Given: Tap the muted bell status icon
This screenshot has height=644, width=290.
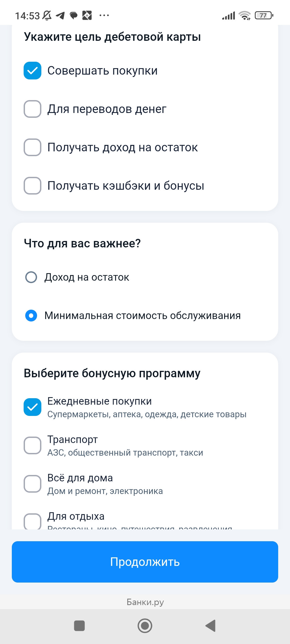Looking at the screenshot, I should pyautogui.click(x=47, y=16).
